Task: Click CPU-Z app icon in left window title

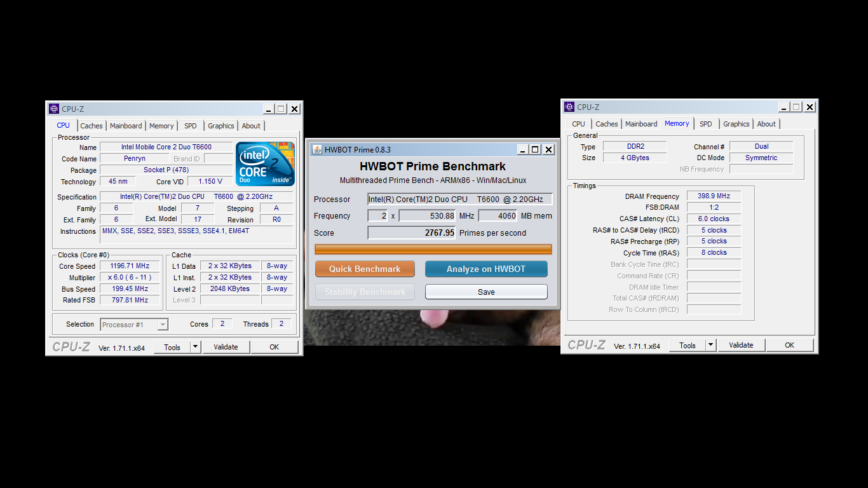Action: (x=54, y=109)
